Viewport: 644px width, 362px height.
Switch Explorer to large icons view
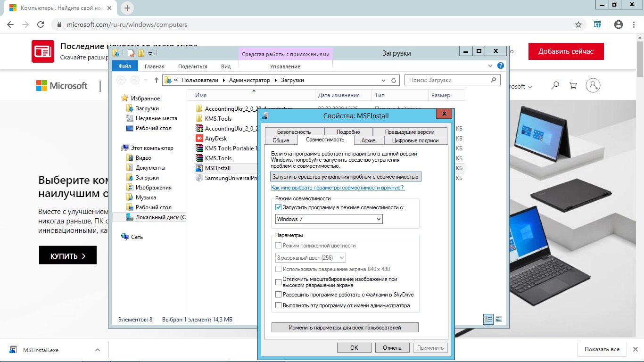(498, 319)
